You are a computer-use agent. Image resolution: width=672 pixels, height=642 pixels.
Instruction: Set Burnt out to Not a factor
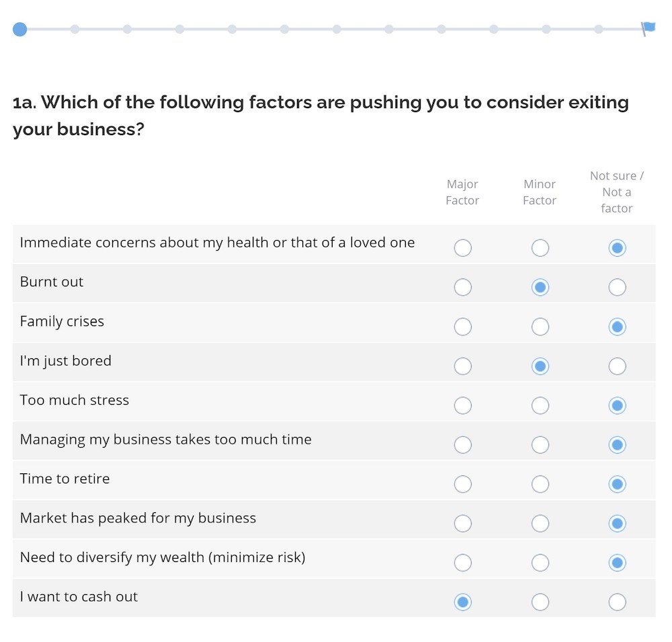pos(617,288)
